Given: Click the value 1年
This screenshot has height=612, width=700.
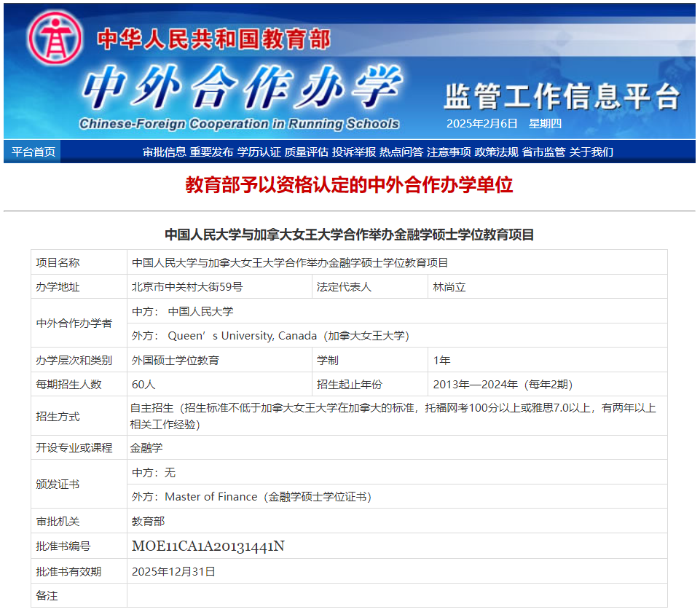Looking at the screenshot, I should click(x=441, y=360).
